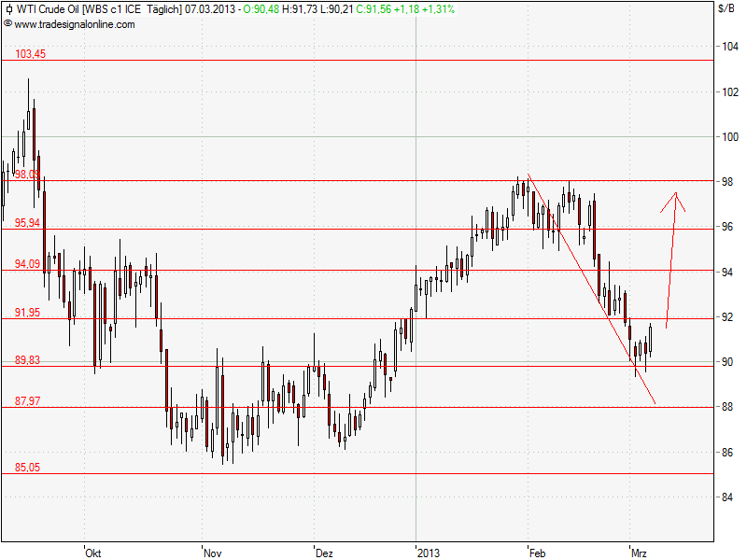Click the 104 tick on price axis
The image size is (747, 560).
click(x=730, y=47)
